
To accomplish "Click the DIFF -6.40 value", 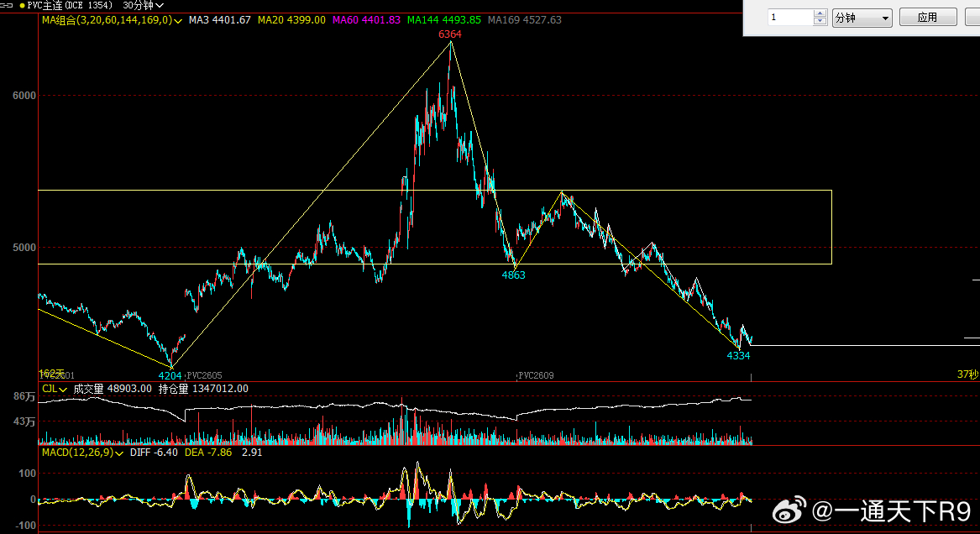I will [154, 453].
